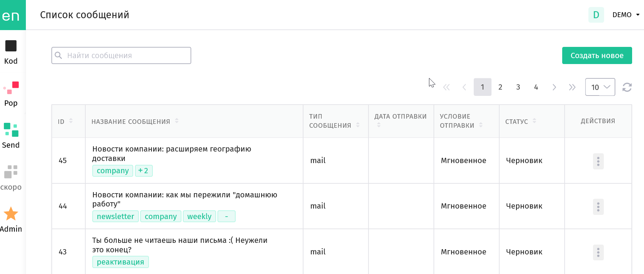Click the 'реактивация' tag
This screenshot has width=644, height=274.
pos(121,262)
